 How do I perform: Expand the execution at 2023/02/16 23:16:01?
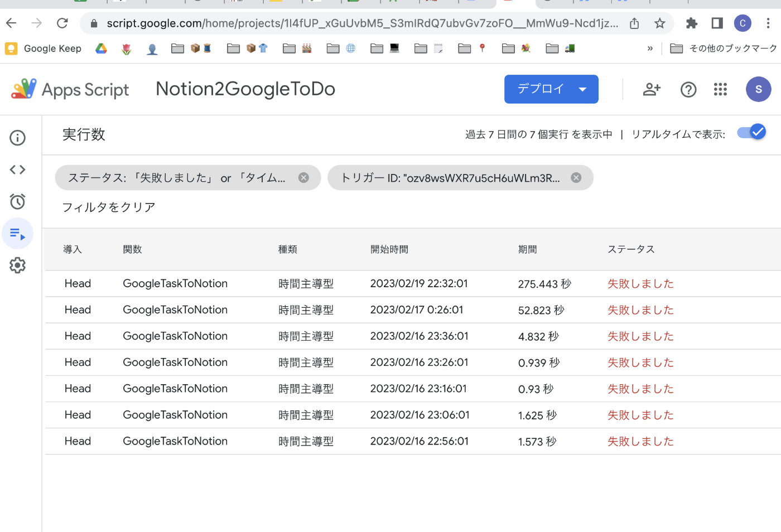(413, 389)
